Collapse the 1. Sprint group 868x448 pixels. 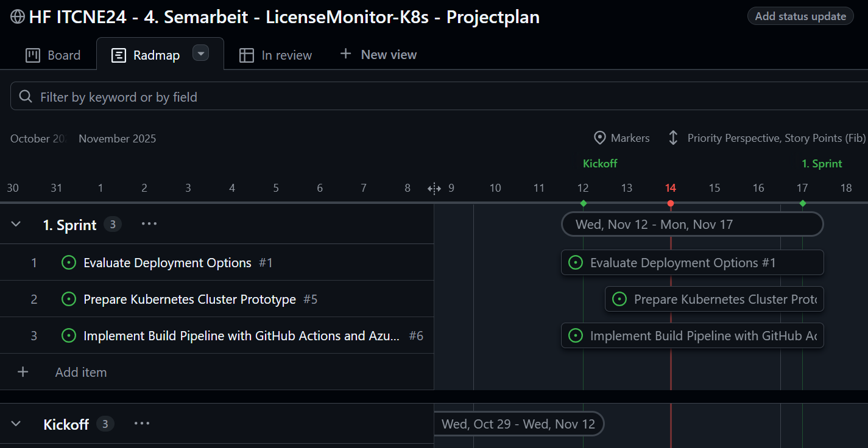(x=15, y=223)
